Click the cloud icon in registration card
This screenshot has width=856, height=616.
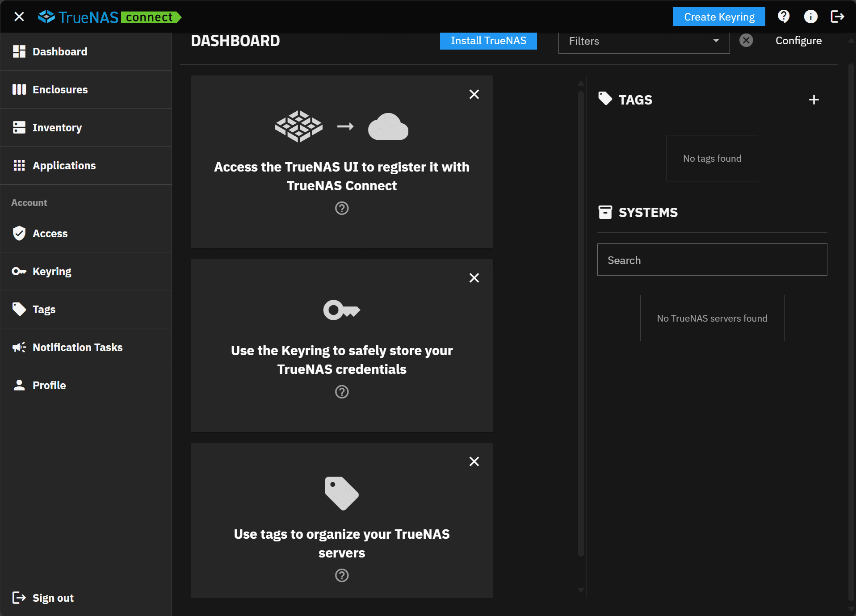388,126
